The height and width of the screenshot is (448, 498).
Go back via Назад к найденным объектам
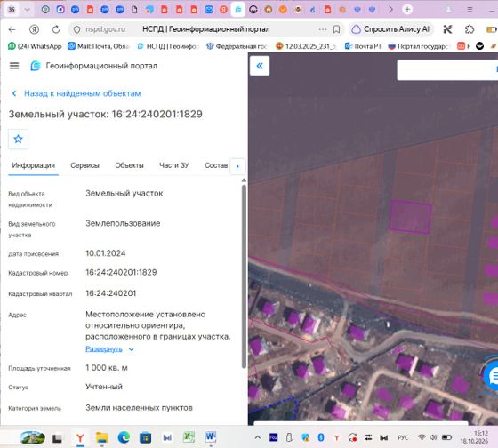click(x=76, y=93)
